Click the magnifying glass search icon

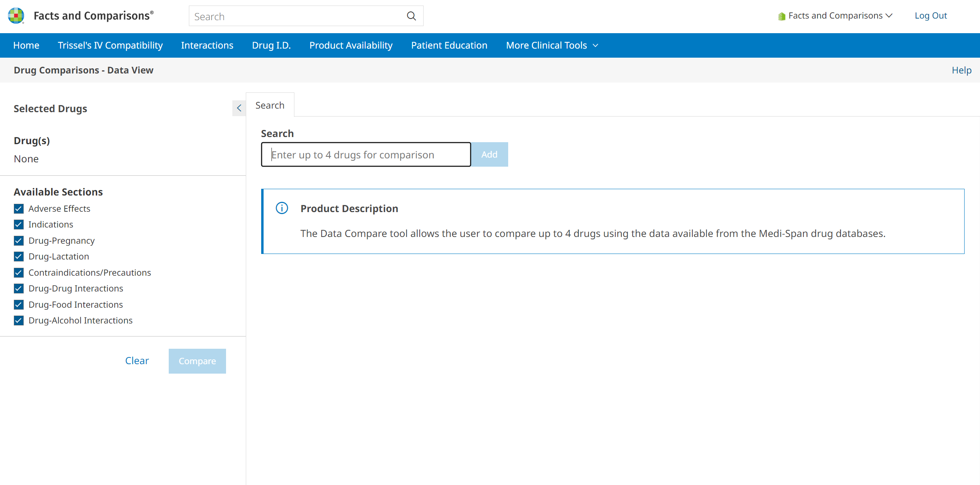[x=411, y=16]
